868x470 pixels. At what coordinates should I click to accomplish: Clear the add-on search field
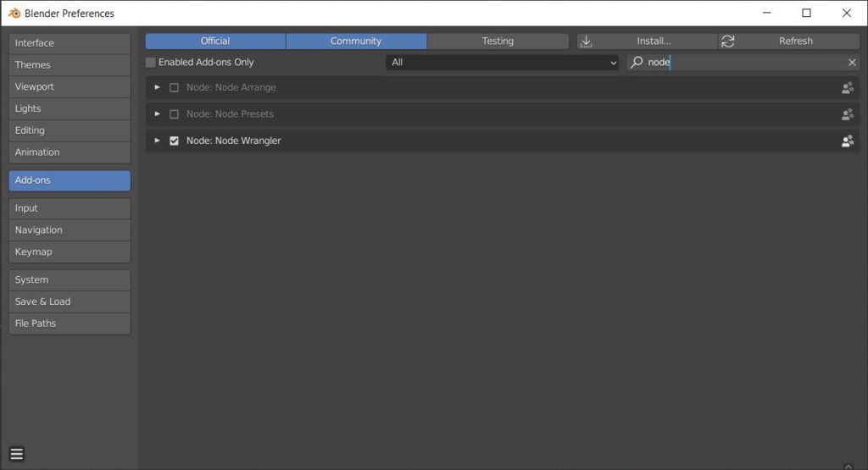852,63
